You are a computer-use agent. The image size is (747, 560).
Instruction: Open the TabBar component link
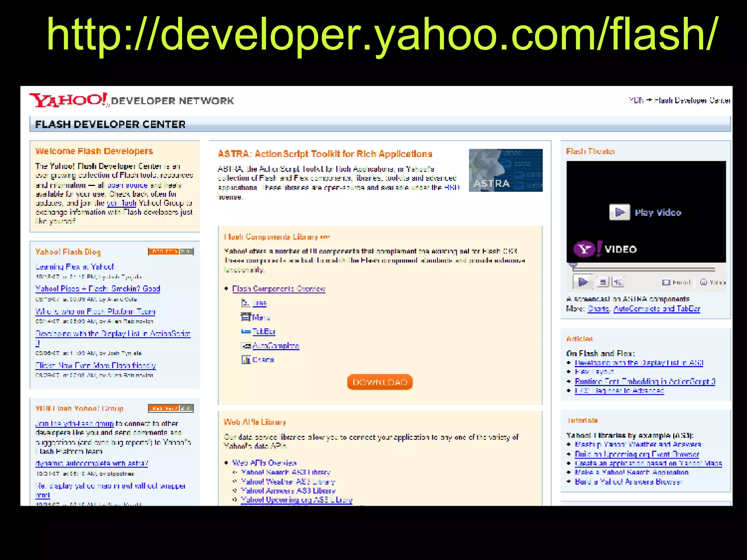coord(264,331)
